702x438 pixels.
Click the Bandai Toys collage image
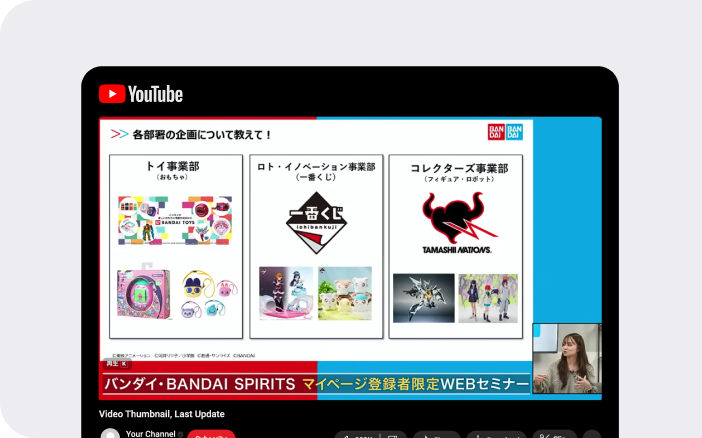coord(175,220)
